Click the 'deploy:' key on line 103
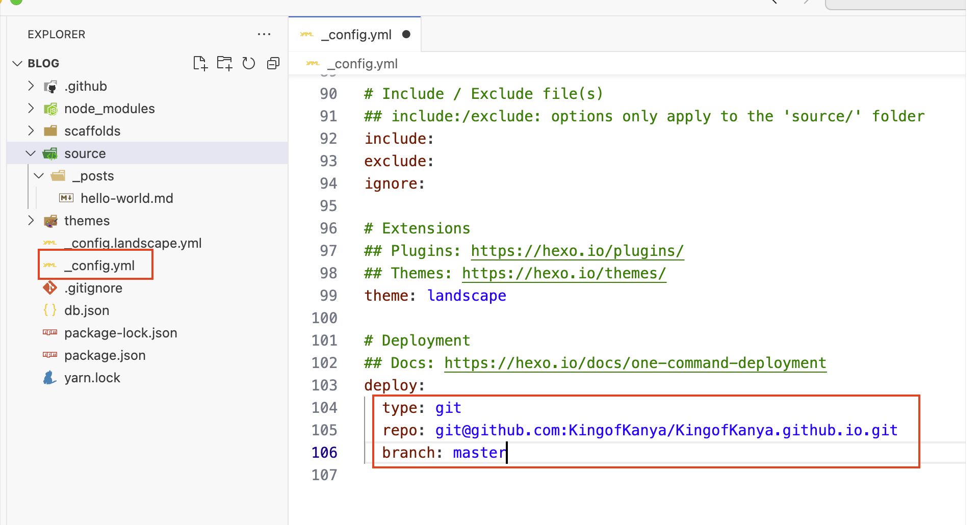Viewport: 980px width, 525px height. coord(394,385)
